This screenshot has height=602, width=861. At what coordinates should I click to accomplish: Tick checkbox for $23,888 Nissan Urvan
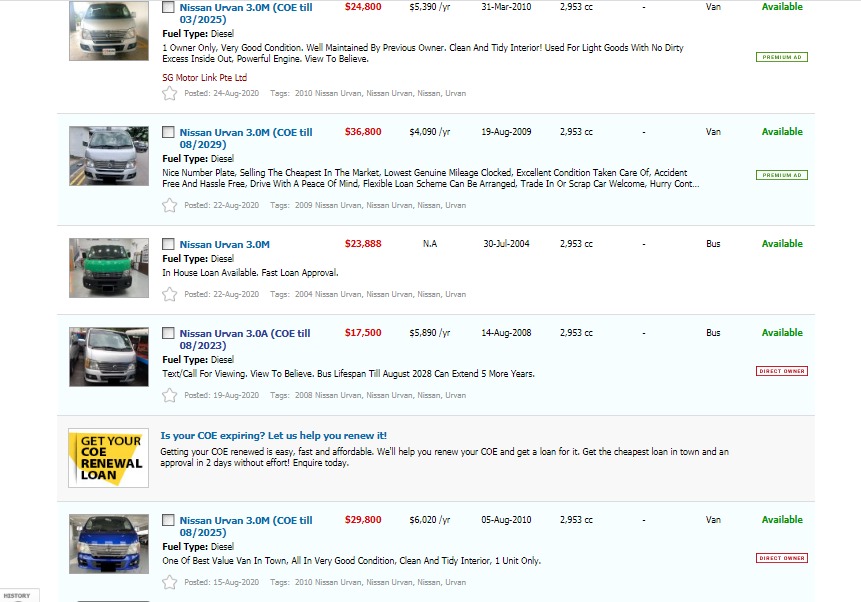[x=168, y=244]
